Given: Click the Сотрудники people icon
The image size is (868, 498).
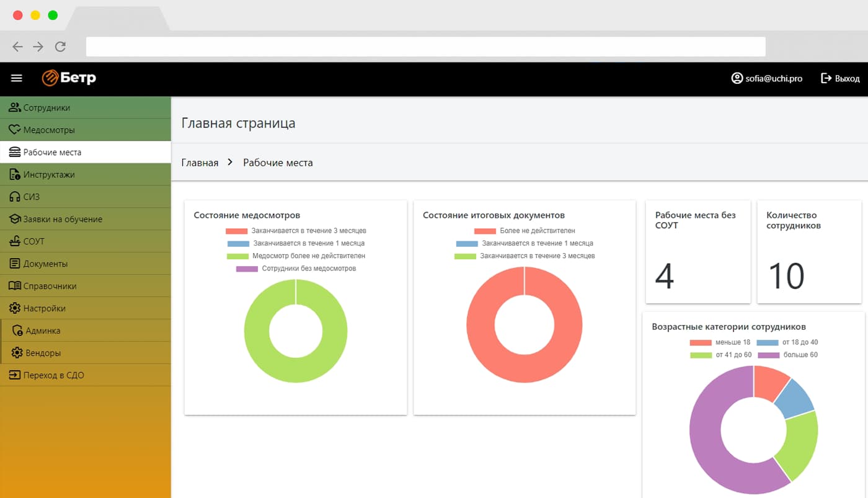Looking at the screenshot, I should pyautogui.click(x=15, y=107).
